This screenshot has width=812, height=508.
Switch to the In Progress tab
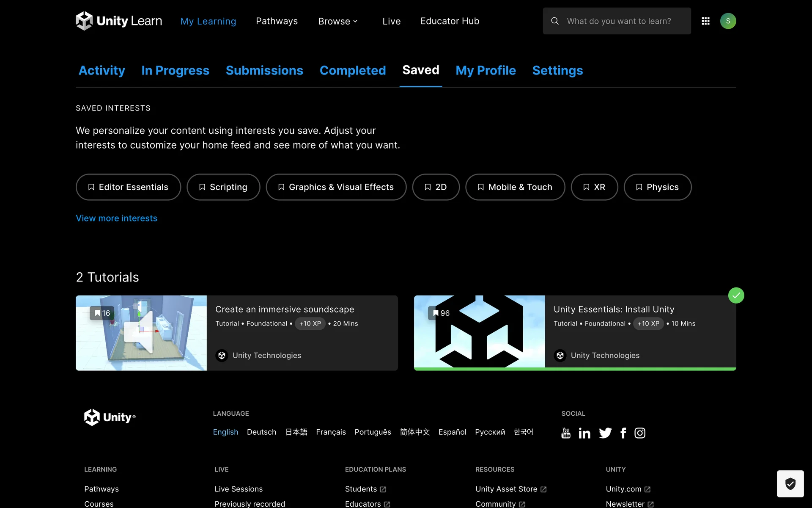tap(175, 70)
